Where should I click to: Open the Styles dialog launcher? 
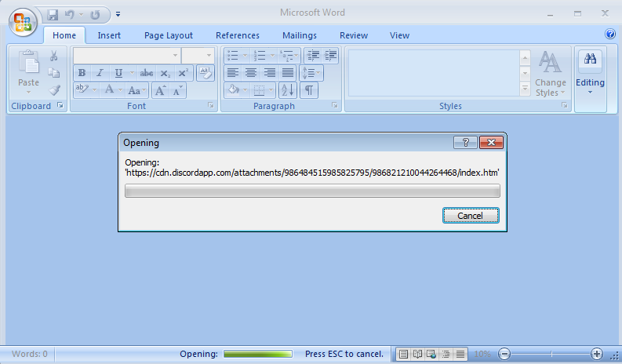[x=564, y=105]
